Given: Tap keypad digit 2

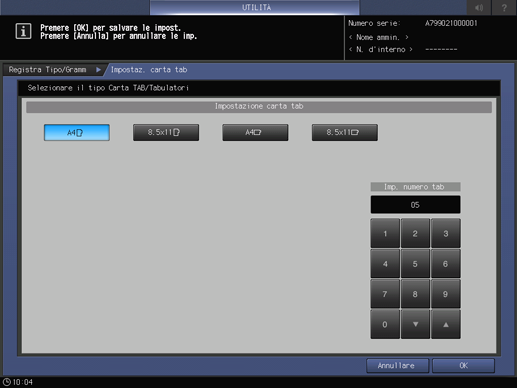Looking at the screenshot, I should coord(415,233).
